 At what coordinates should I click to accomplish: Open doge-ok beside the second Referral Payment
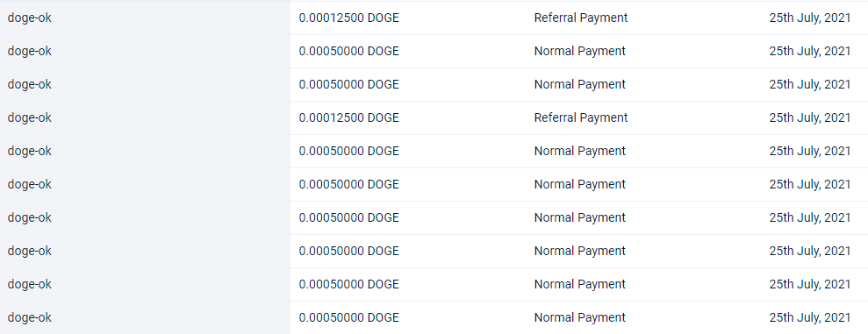pyautogui.click(x=29, y=117)
